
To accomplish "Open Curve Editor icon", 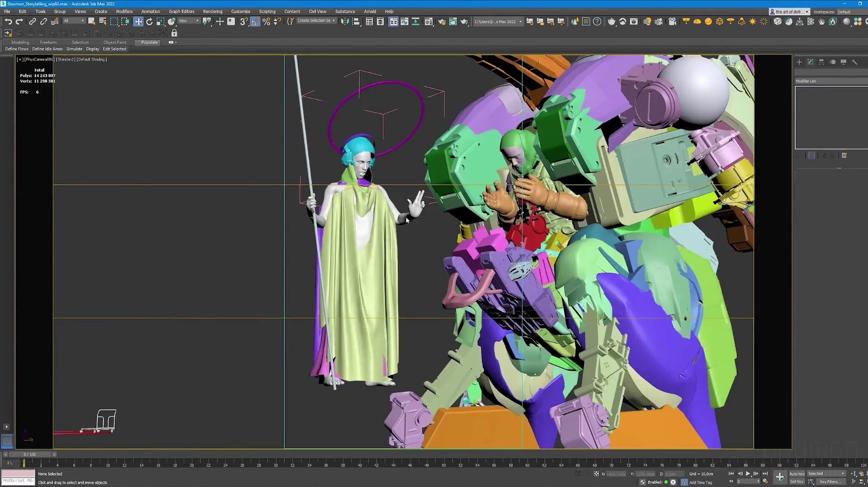I will pyautogui.click(x=405, y=21).
